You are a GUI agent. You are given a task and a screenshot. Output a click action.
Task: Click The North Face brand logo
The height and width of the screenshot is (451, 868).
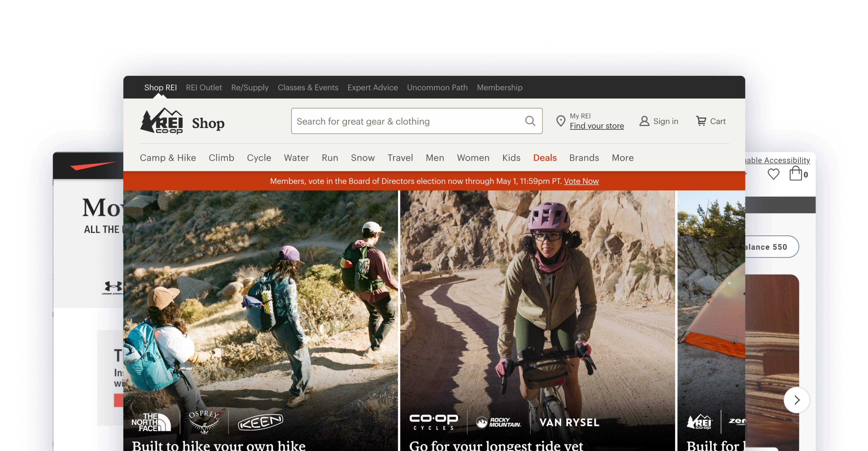[x=151, y=422]
